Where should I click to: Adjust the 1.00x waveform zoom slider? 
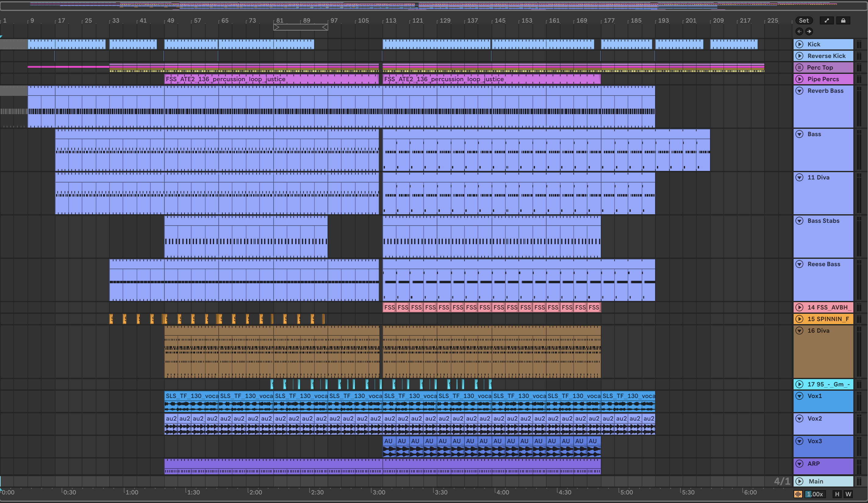(x=815, y=494)
